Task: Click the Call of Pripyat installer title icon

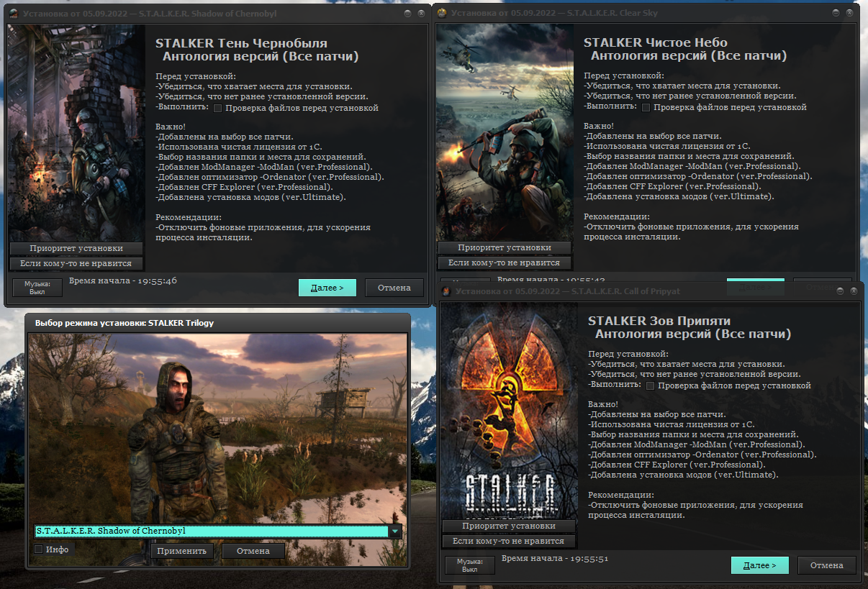Action: (446, 291)
